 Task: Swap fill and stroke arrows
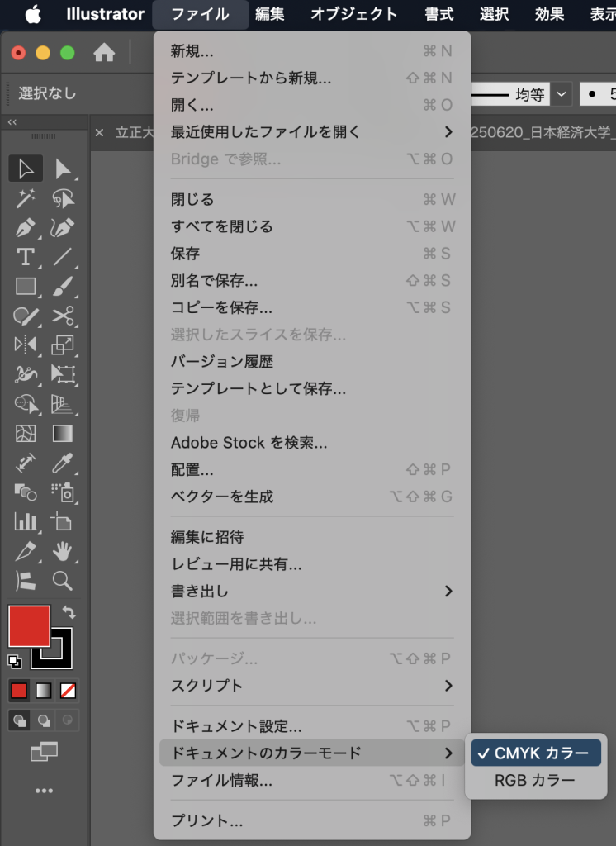pyautogui.click(x=69, y=612)
